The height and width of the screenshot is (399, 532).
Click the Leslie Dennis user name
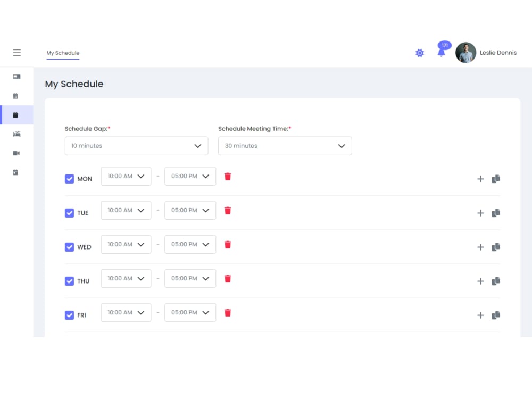coord(498,53)
